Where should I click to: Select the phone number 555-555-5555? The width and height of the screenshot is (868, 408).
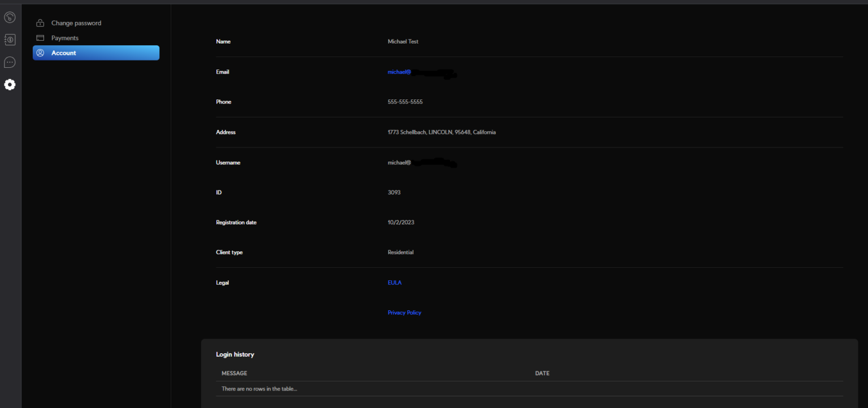[x=405, y=102]
